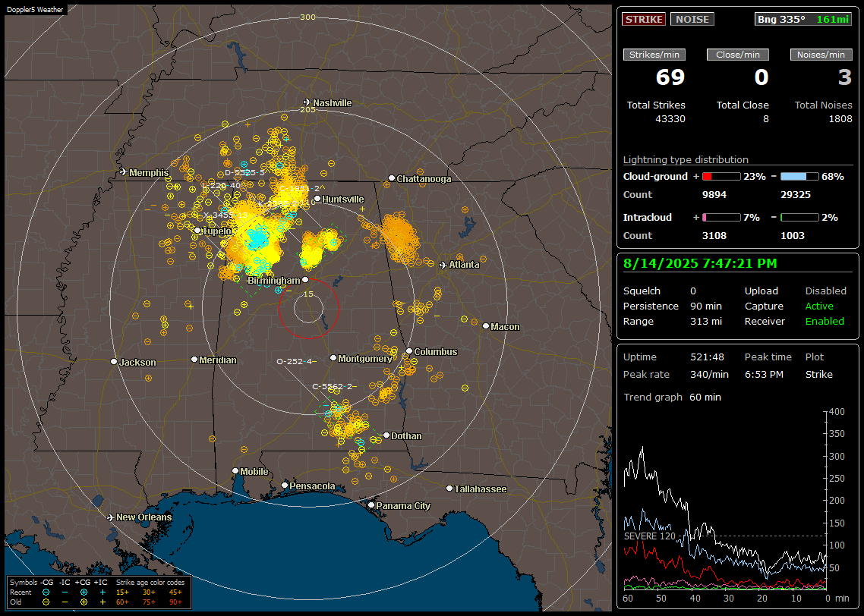Click the Trend graph 60 min setting
The image size is (864, 616).
pyautogui.click(x=705, y=398)
